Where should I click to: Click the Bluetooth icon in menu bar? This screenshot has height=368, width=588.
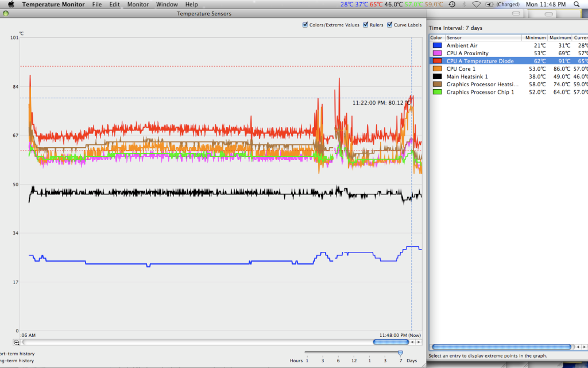pos(464,4)
